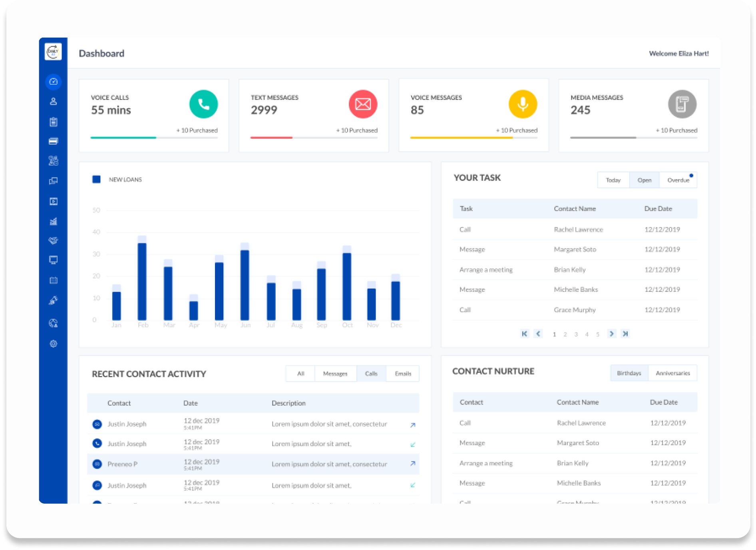Click the Daily AI logo in sidebar
This screenshot has height=550, width=756.
[53, 52]
